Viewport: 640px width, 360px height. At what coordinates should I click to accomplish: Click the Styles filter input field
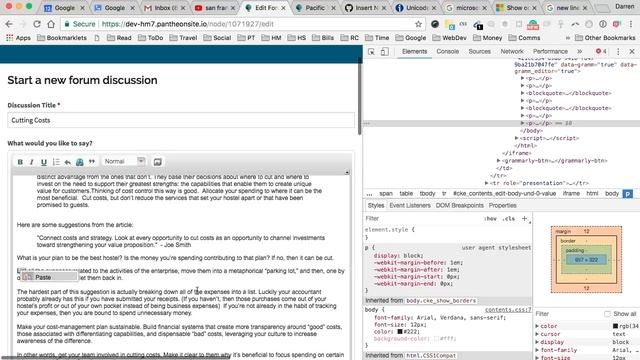422,219
